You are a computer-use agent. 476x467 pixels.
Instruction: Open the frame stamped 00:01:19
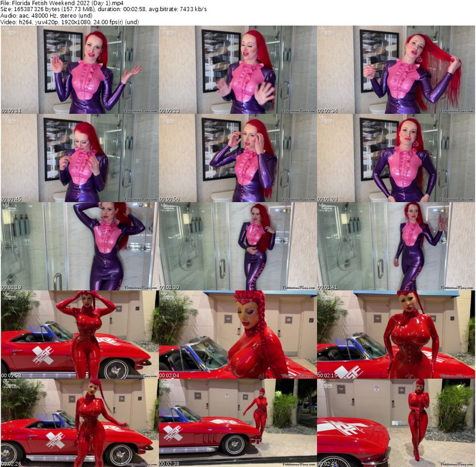pos(79,246)
